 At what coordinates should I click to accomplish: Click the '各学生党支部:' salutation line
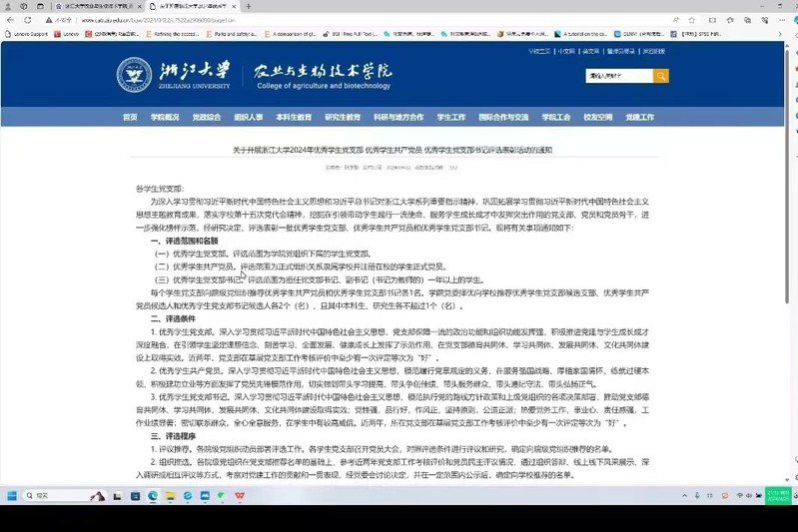[x=160, y=189]
